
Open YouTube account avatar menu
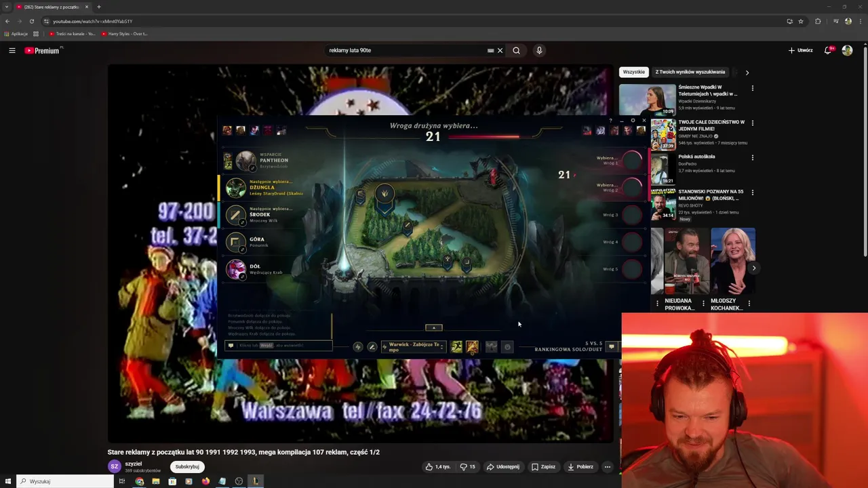[847, 50]
